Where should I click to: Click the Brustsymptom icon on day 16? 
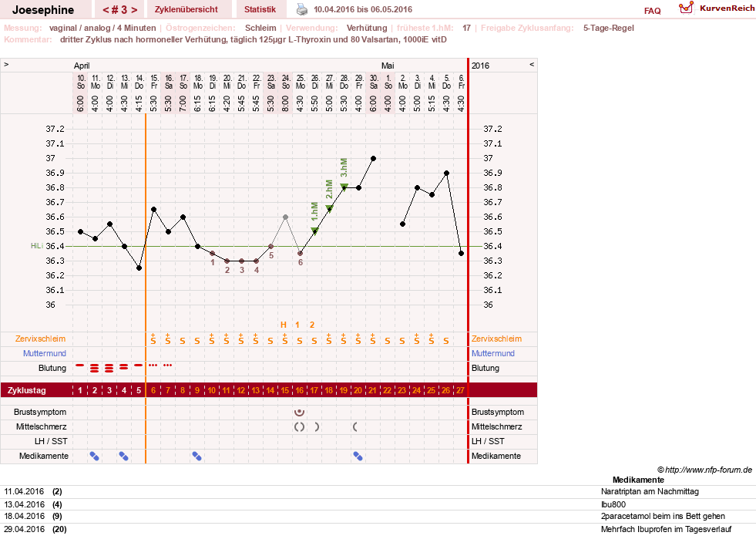pyautogui.click(x=300, y=412)
